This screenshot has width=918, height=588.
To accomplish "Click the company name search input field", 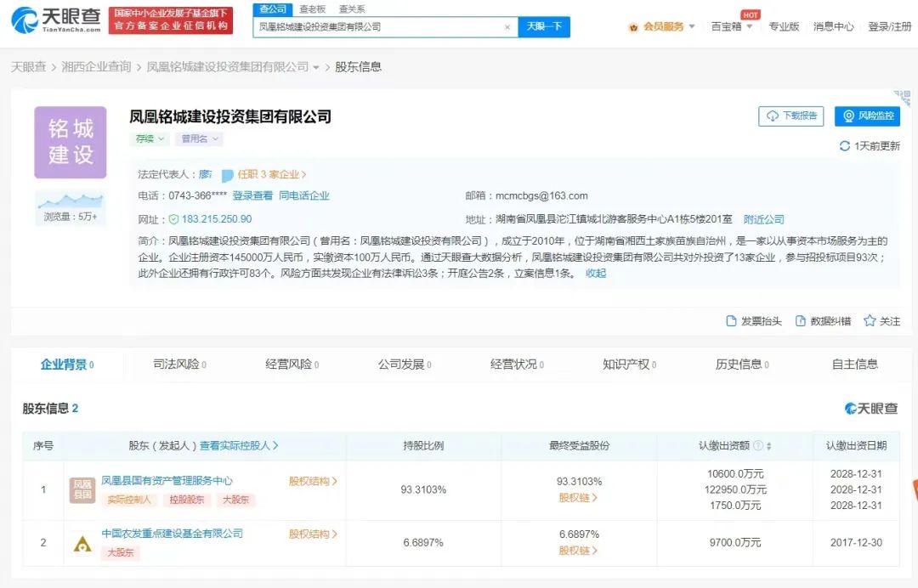I will tap(378, 27).
